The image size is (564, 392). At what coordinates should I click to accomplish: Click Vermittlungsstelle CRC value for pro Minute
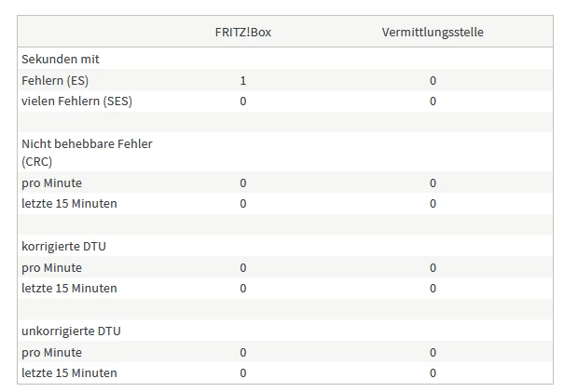[433, 182]
